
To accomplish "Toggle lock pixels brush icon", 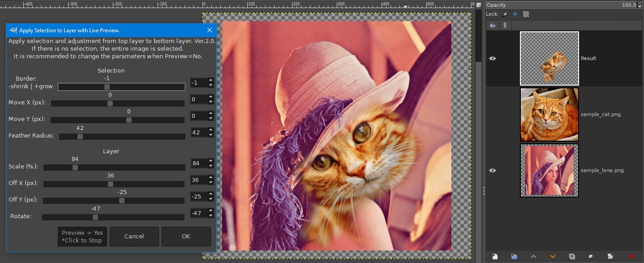I will [x=505, y=14].
